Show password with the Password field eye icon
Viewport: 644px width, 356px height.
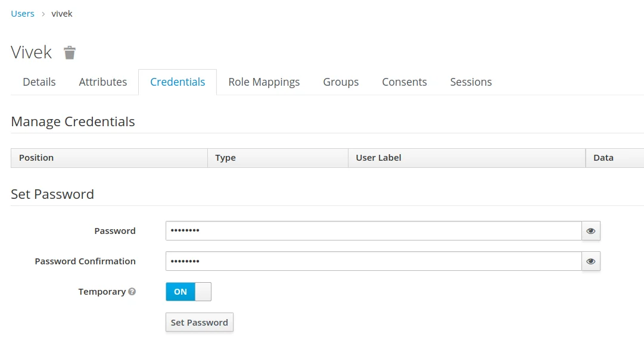(x=590, y=231)
